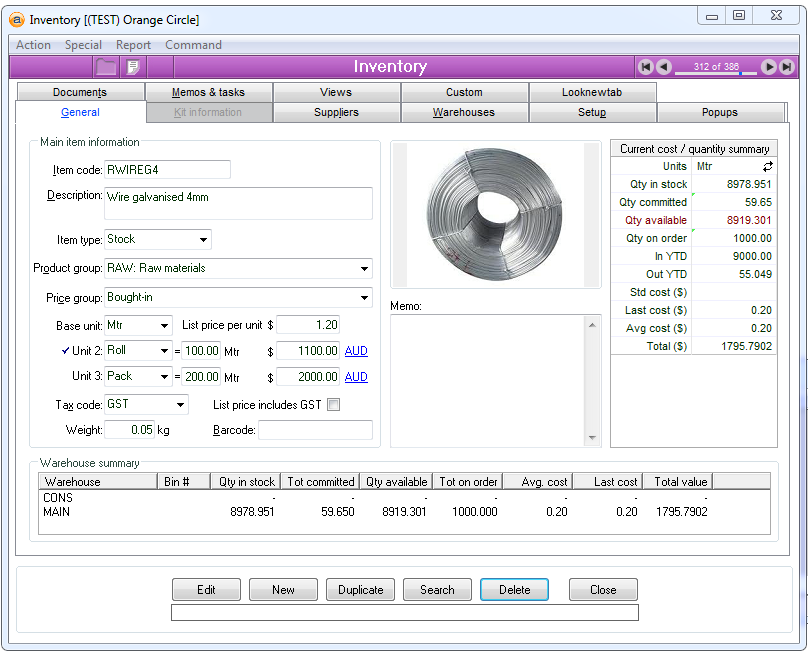This screenshot has height=653, width=808.
Task: Click the notes page icon in header
Action: [x=132, y=67]
